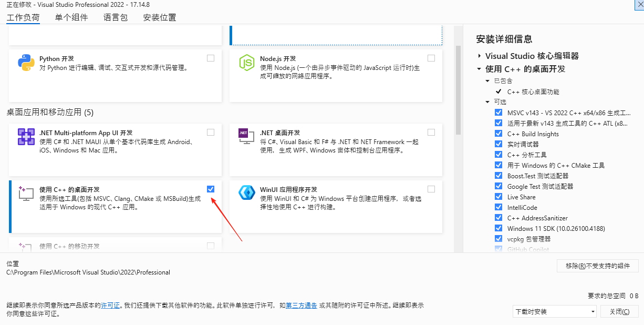Screen dimensions: 644x325
Task: Collapse the 可选 section arrow
Action: [488, 102]
